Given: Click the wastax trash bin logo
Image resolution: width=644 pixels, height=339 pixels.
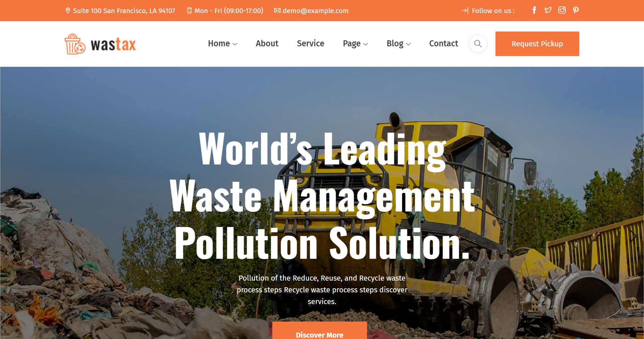Looking at the screenshot, I should (x=75, y=44).
